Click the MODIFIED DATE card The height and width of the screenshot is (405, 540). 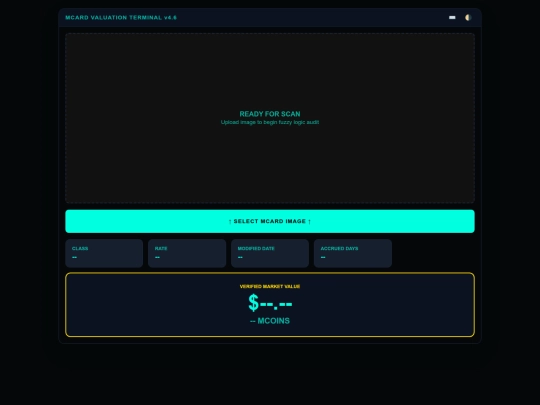pos(270,253)
